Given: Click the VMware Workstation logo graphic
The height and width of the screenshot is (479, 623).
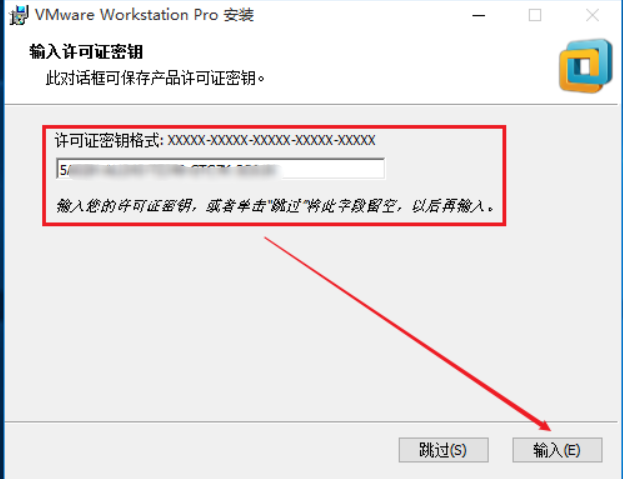Looking at the screenshot, I should [x=586, y=66].
